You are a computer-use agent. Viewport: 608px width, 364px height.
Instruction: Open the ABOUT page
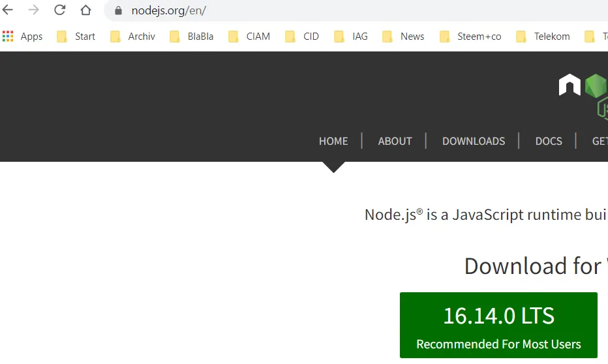[395, 141]
